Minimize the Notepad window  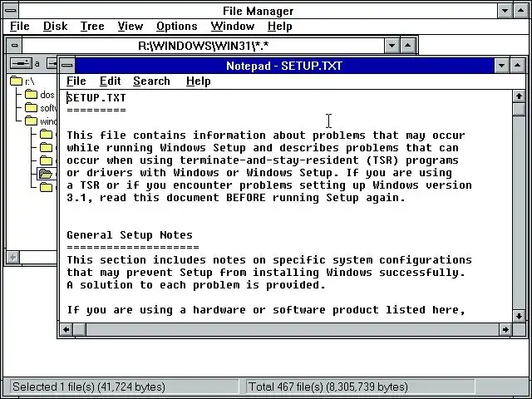click(501, 66)
